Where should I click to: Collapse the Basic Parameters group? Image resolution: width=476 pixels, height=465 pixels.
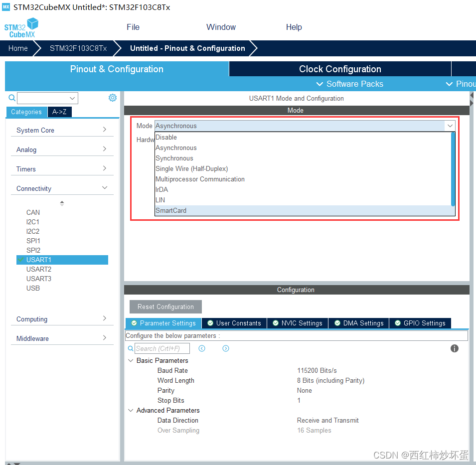(131, 361)
